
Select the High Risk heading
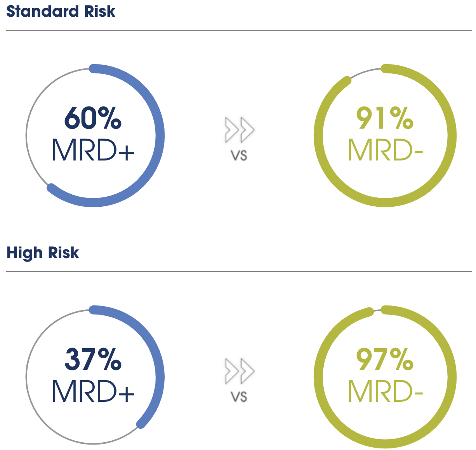coord(43,253)
